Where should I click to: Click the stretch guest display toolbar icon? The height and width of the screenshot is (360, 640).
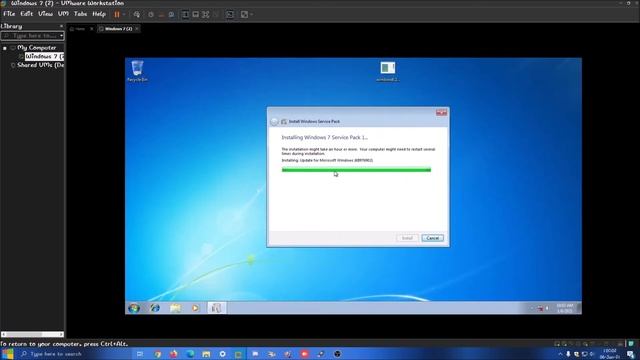[244, 14]
